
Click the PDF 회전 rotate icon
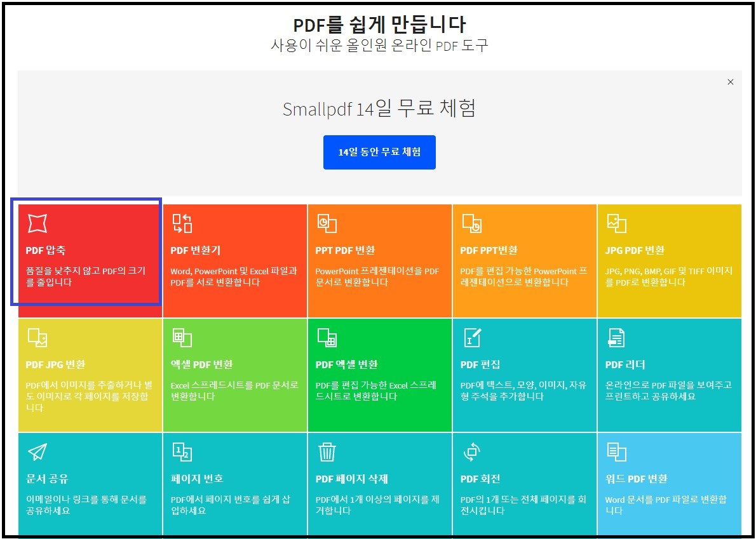point(471,452)
